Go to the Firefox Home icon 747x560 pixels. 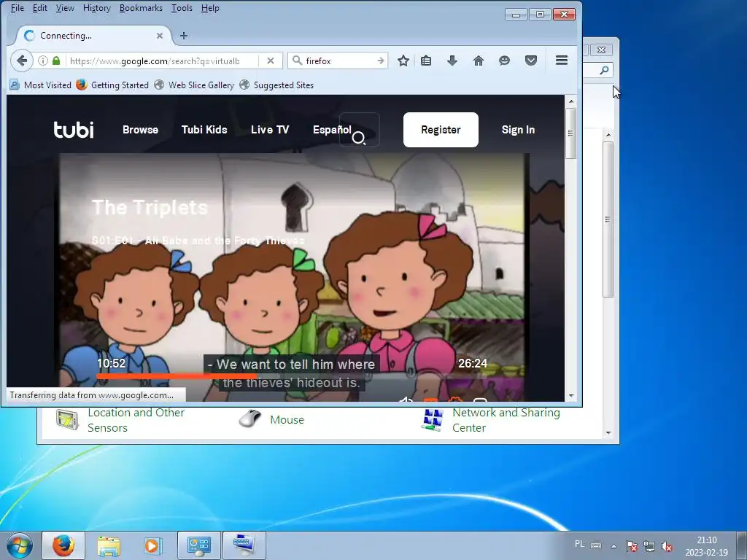click(479, 61)
